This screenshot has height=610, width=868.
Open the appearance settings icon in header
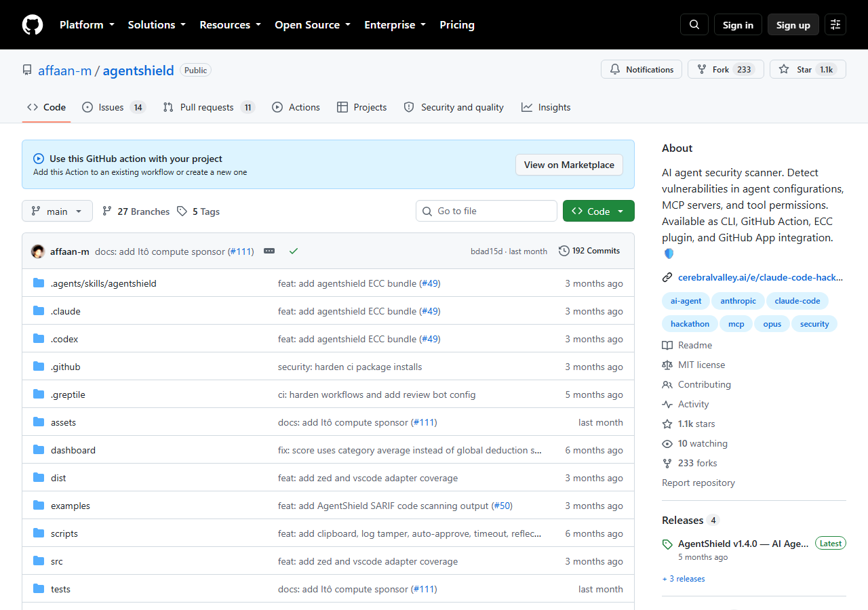coord(835,25)
